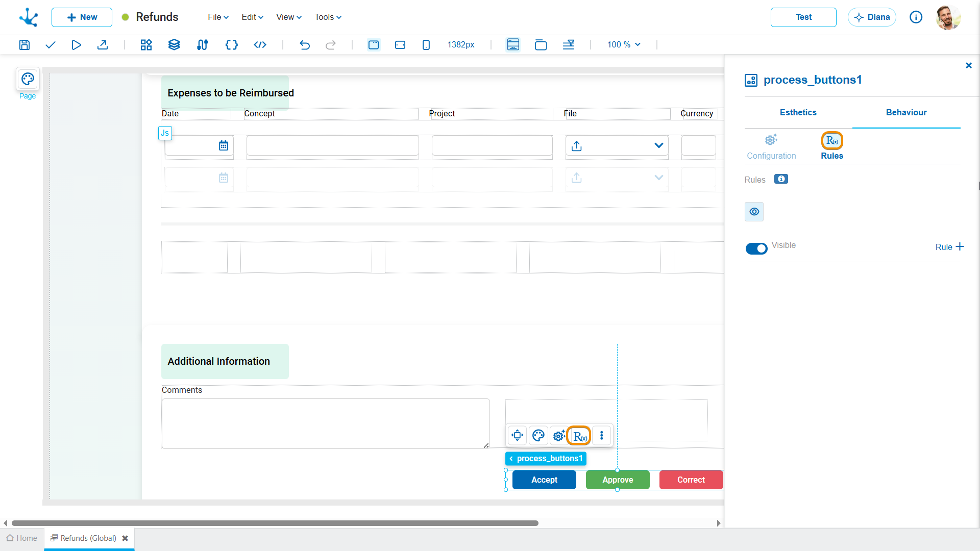
Task: Switch to tablet viewport icon
Action: coord(400,45)
